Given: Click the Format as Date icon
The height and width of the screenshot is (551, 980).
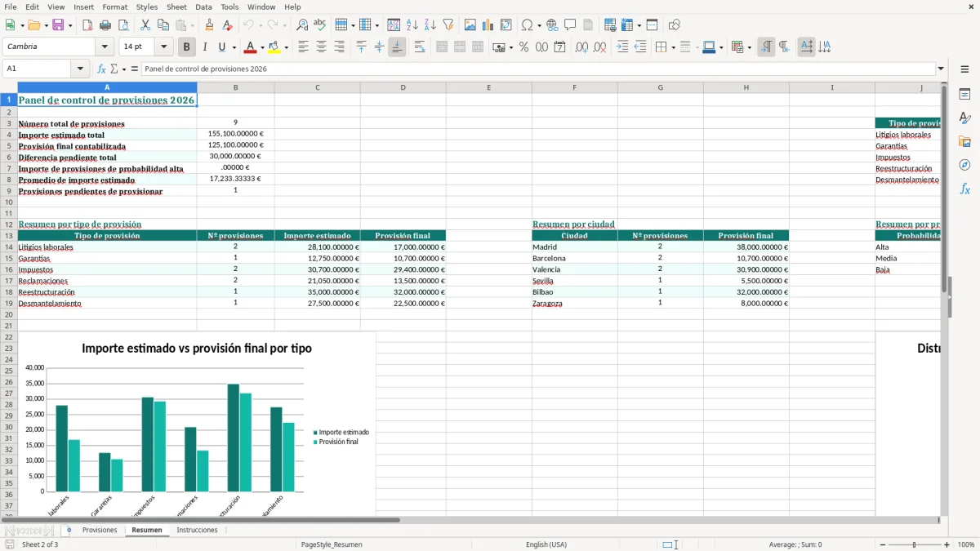Looking at the screenshot, I should (559, 47).
